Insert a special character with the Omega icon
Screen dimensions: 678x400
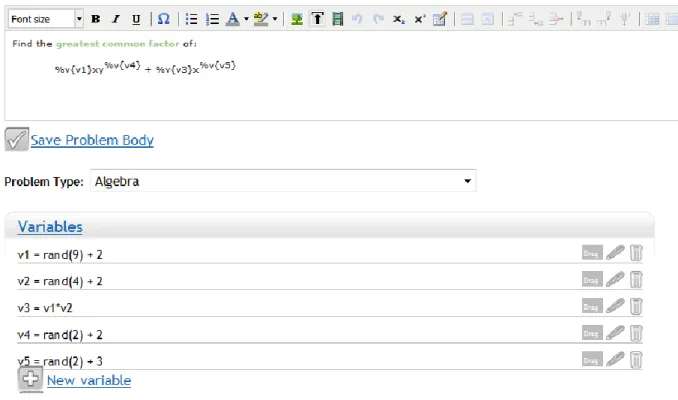(163, 19)
